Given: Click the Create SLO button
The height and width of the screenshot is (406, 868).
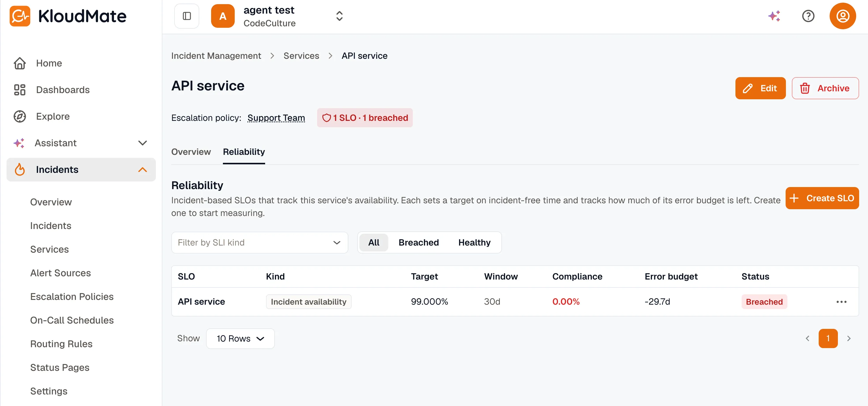Looking at the screenshot, I should point(822,198).
